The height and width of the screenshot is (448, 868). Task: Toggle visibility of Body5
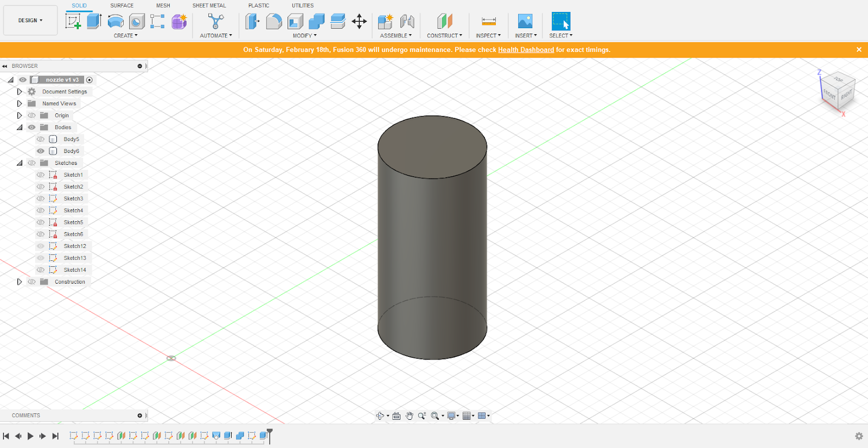[41, 139]
